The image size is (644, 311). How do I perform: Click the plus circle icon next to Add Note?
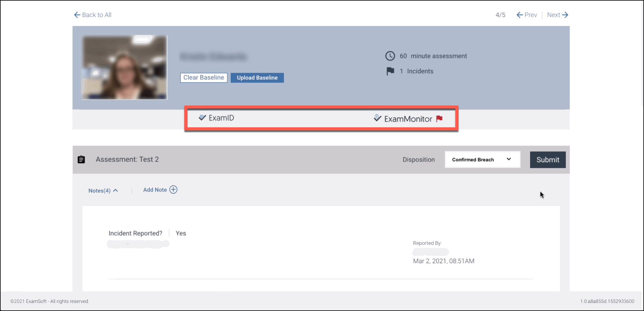(173, 189)
